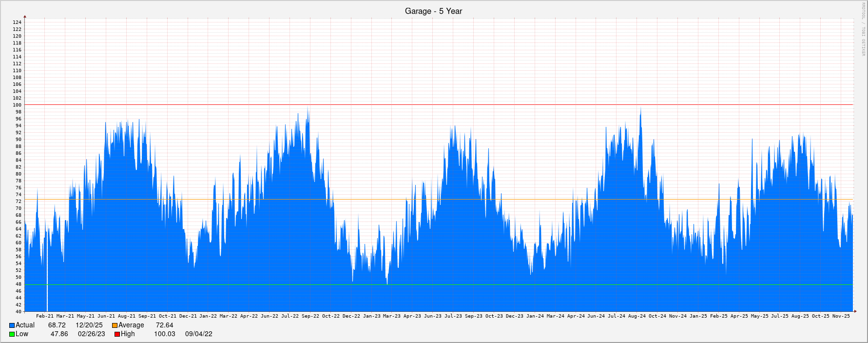The image size is (868, 343).
Task: Click the Aug-24 x-axis label
Action: coord(637,316)
